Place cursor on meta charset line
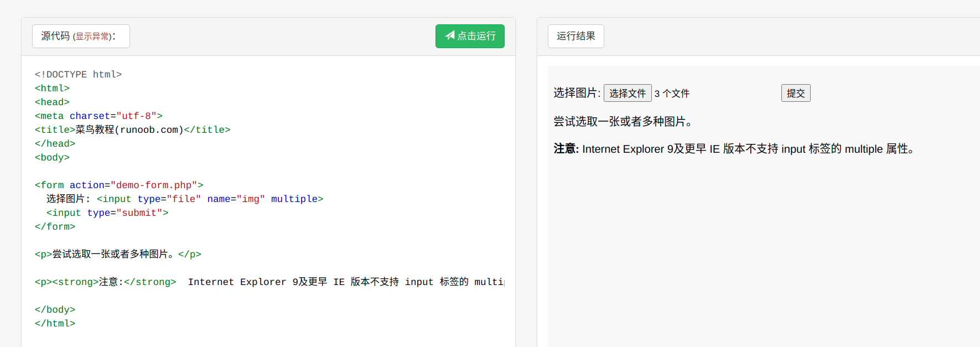980x347 pixels. 98,116
